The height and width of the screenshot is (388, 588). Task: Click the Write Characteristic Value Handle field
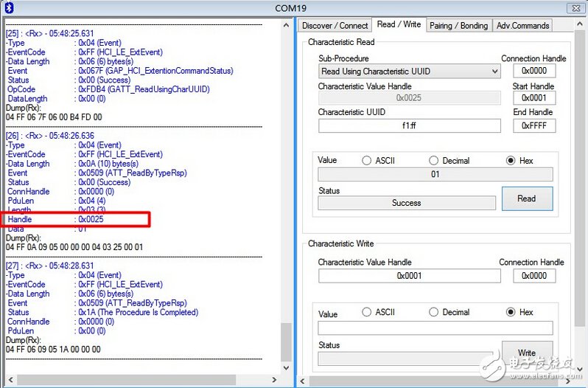(x=409, y=275)
